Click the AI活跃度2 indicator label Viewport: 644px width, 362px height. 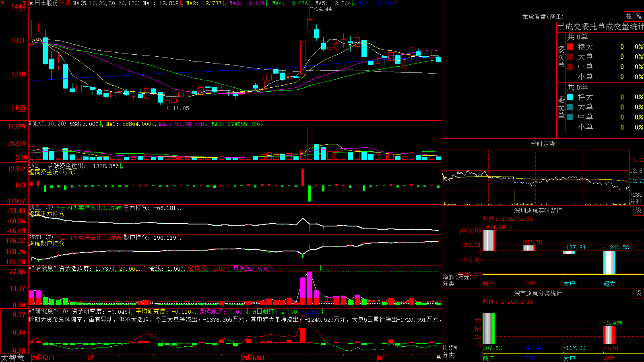point(43,268)
